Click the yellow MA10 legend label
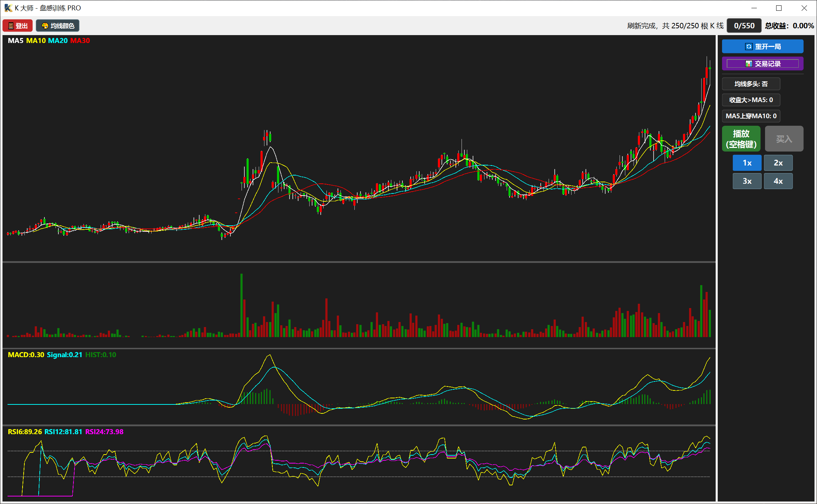 coord(36,41)
